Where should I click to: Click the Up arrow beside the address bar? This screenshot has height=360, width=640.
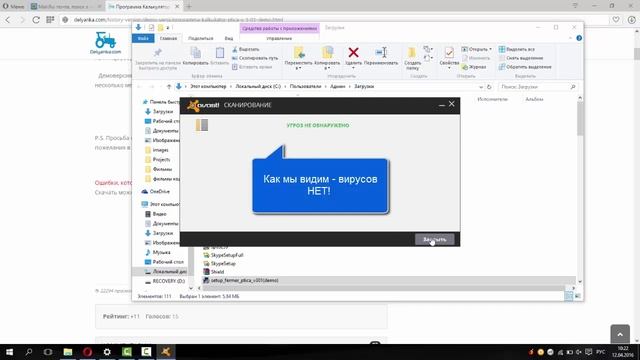pos(169,87)
